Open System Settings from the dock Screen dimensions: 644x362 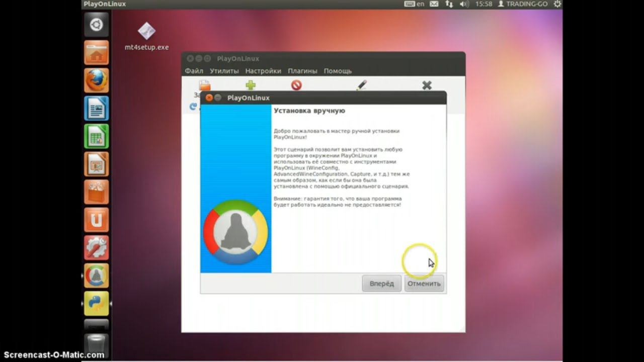coord(96,248)
